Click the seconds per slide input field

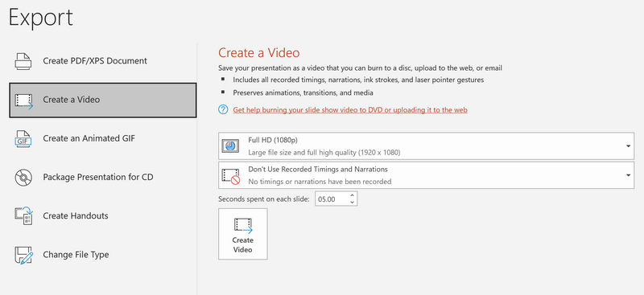pos(332,199)
